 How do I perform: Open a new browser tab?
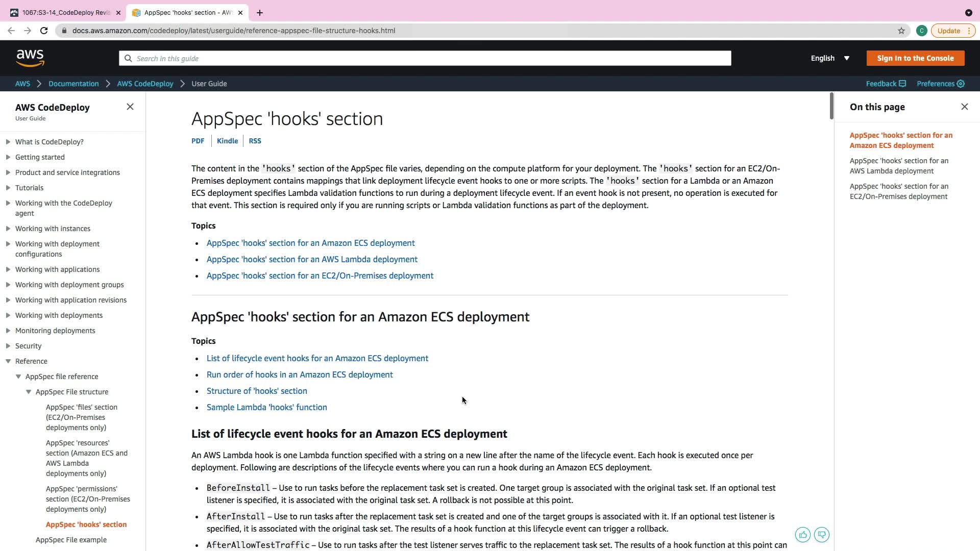[260, 13]
